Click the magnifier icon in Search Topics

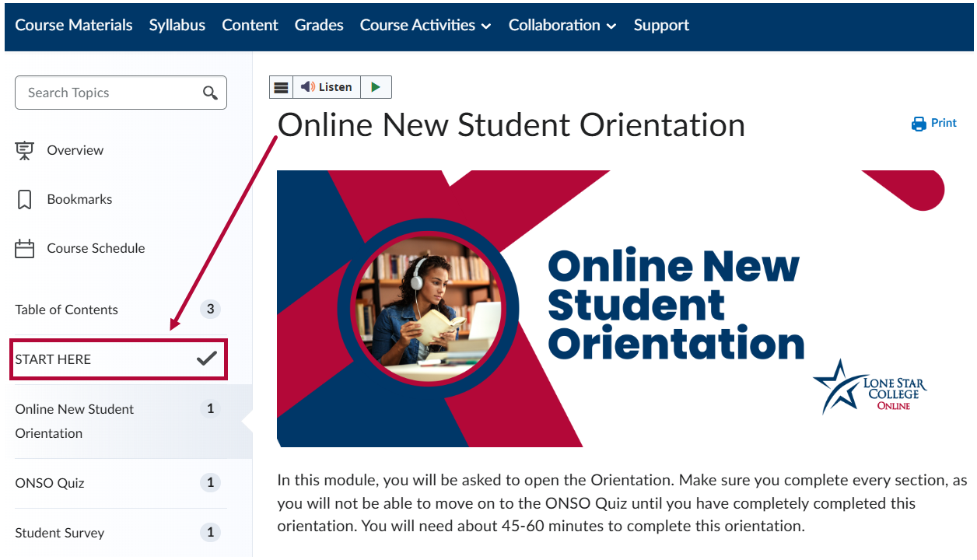(210, 92)
